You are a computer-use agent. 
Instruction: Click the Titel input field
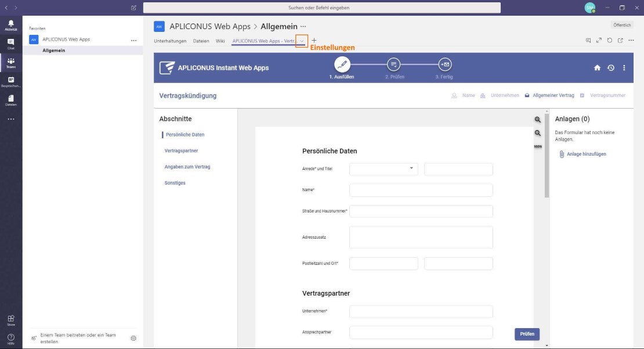(x=458, y=169)
